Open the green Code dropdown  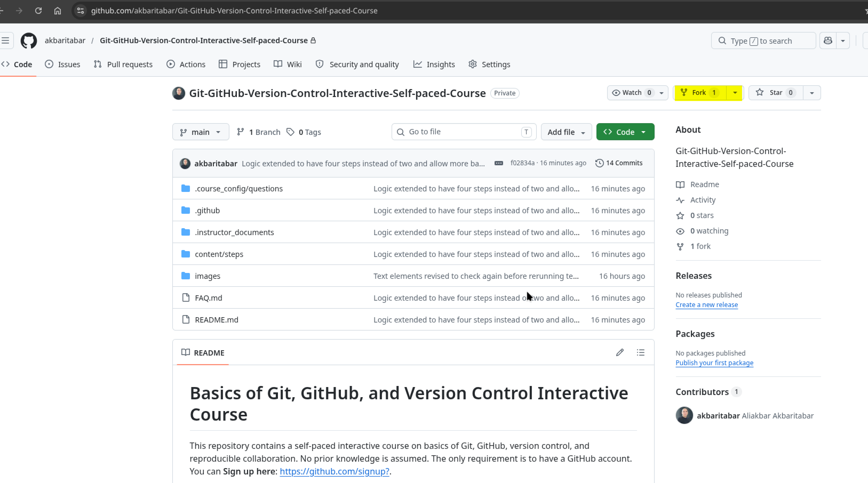(x=625, y=132)
